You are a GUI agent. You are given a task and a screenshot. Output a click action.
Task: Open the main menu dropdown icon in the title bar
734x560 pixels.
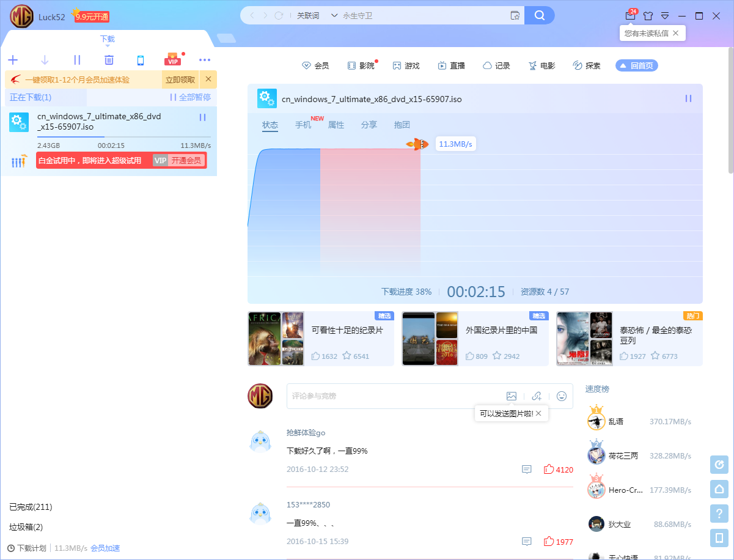coord(665,16)
